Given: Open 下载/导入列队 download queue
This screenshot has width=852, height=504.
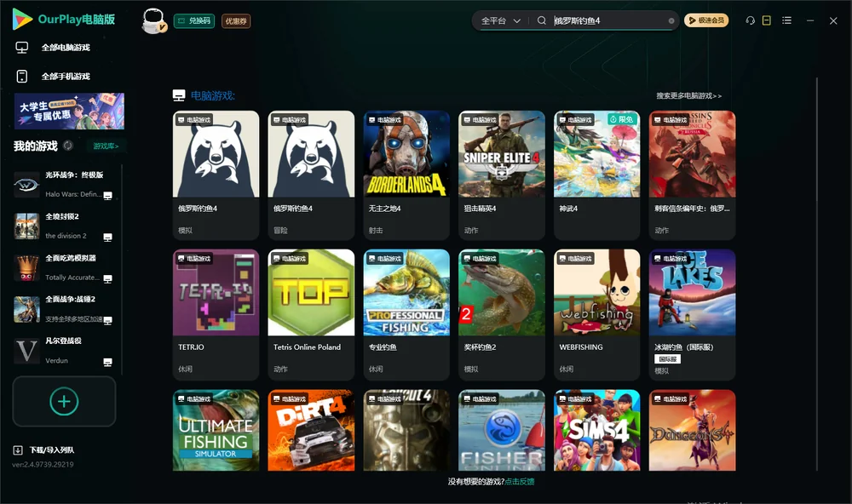Looking at the screenshot, I should tap(44, 450).
